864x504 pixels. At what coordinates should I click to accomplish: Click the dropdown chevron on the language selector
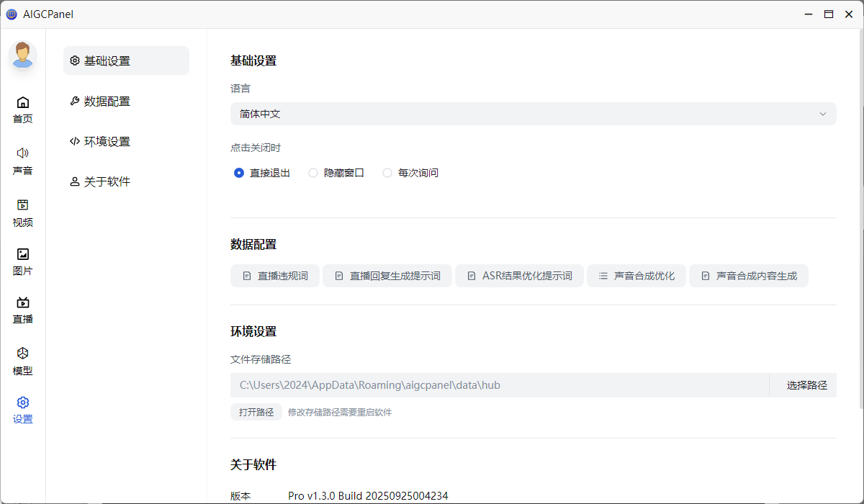(823, 113)
